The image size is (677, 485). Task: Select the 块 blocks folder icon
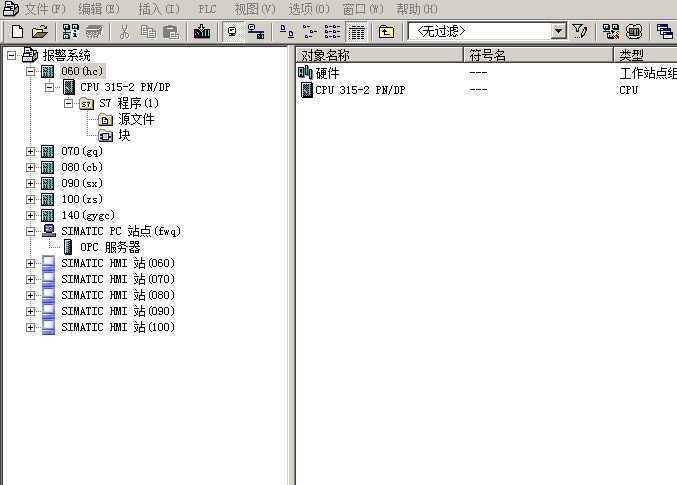(x=105, y=136)
